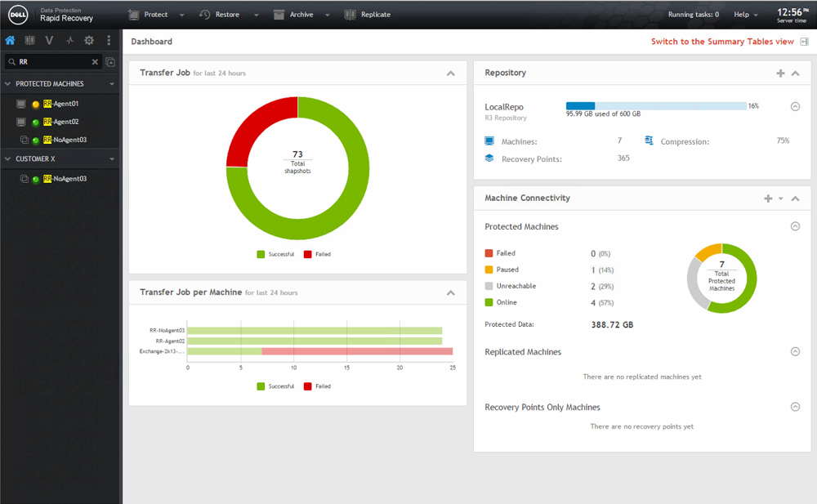
Task: Toggle Failed legend in per Machine chart
Action: tap(317, 386)
